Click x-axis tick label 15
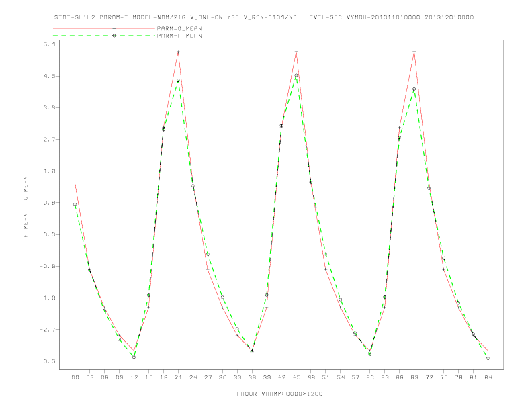The width and height of the screenshot is (532, 411). coord(148,377)
